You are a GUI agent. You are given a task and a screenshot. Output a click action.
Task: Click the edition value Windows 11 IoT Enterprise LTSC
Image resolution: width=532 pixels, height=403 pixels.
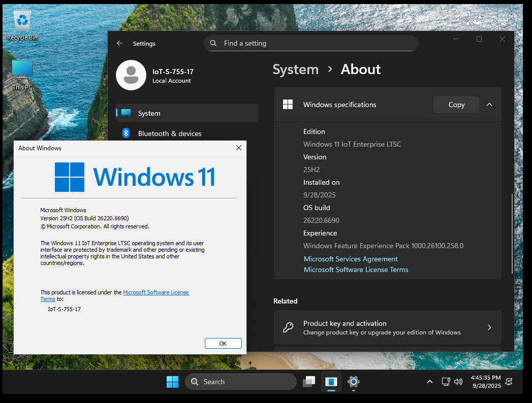tap(352, 144)
